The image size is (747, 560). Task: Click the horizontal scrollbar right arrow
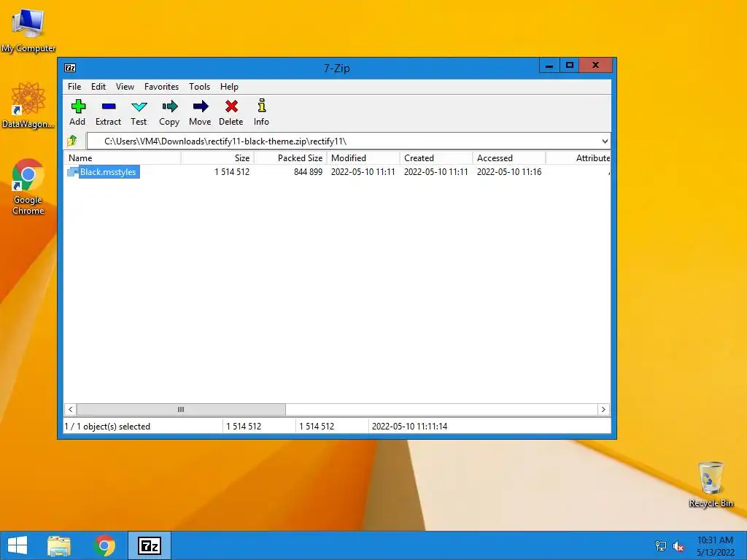[603, 410]
